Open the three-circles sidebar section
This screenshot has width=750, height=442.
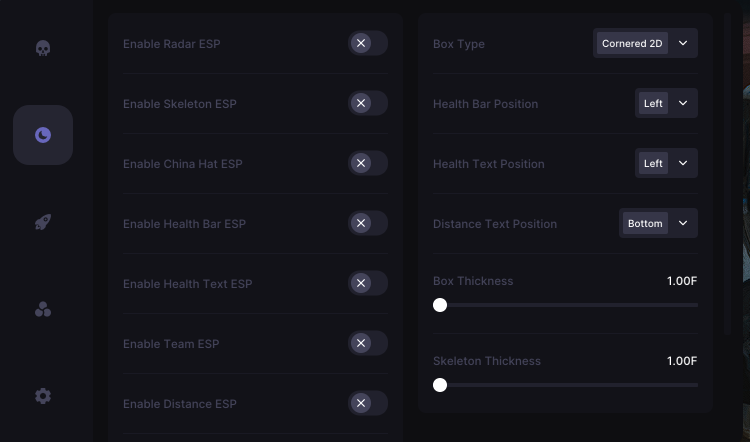click(43, 309)
